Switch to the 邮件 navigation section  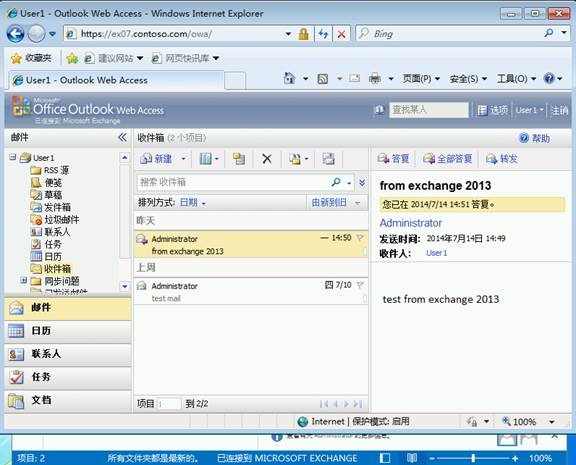point(68,308)
